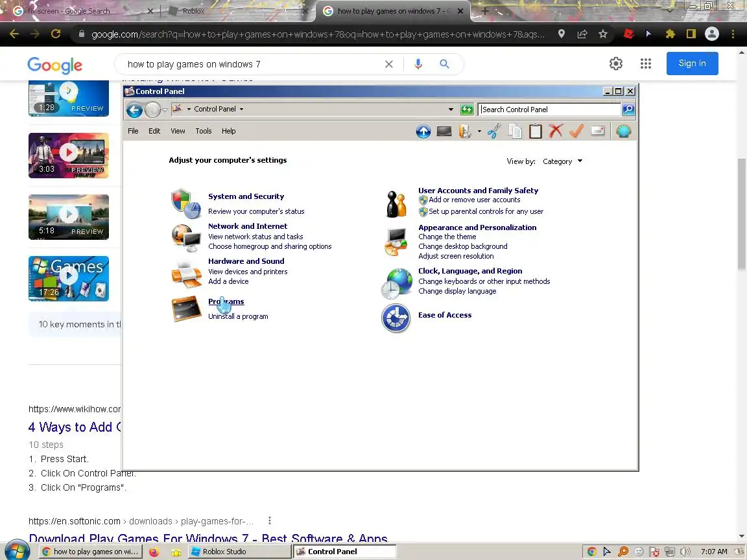Click Control Panel back arrow button

(x=134, y=110)
